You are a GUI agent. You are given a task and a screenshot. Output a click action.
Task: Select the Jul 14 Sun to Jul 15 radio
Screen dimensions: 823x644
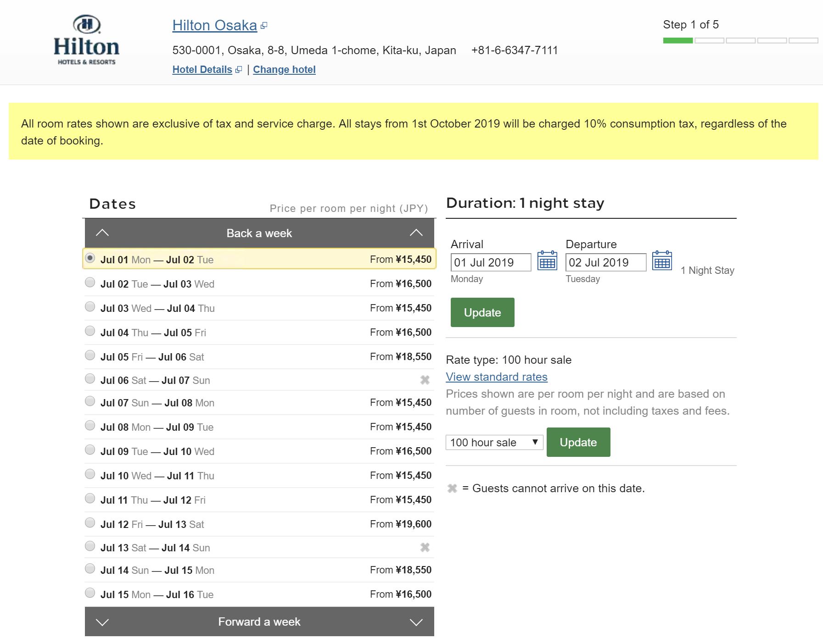click(x=90, y=568)
